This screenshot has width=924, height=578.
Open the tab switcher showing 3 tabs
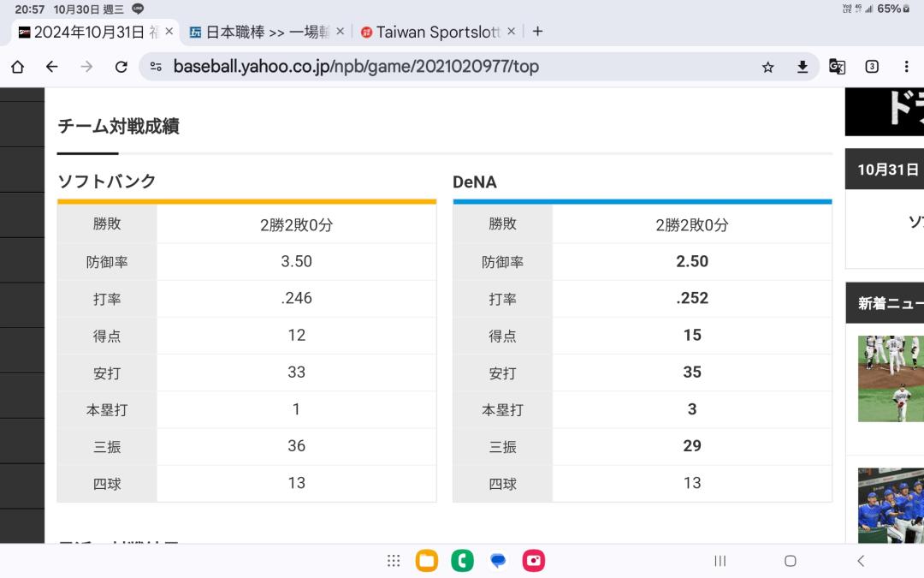coord(872,67)
